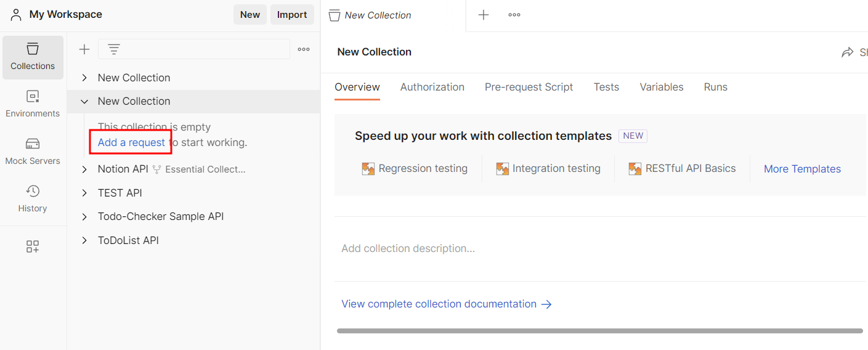Open a new tab with the plus icon
This screenshot has height=350, width=868.
tap(484, 15)
